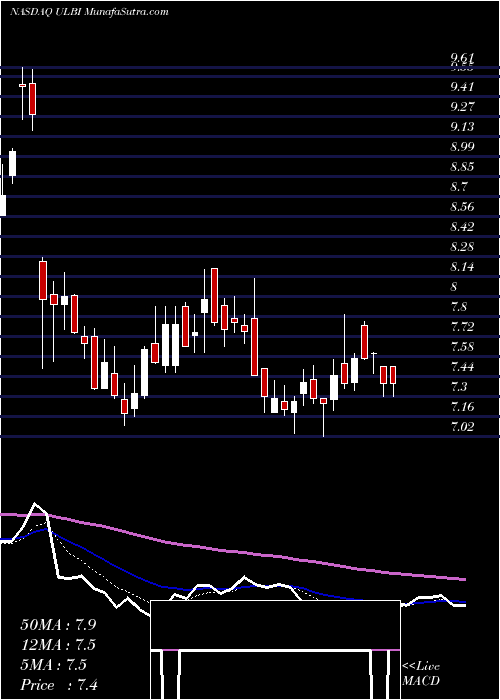Click the 9.13 price axis label
This screenshot has width=500, height=700.
click(462, 127)
